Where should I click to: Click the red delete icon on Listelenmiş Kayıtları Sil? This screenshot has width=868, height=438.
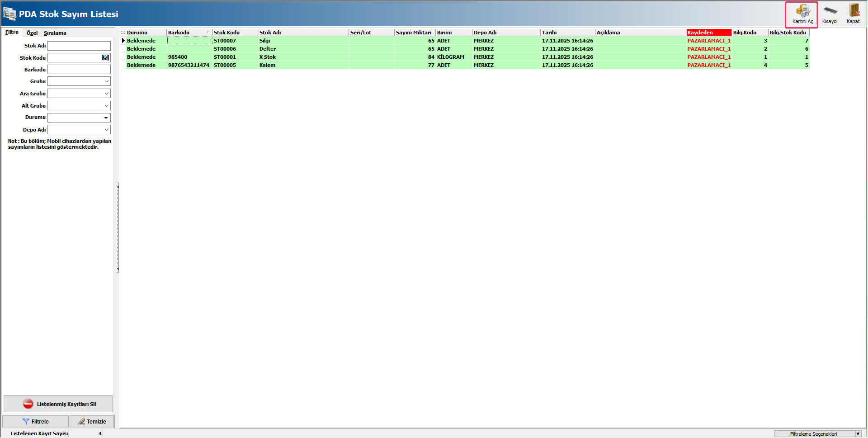click(x=28, y=404)
